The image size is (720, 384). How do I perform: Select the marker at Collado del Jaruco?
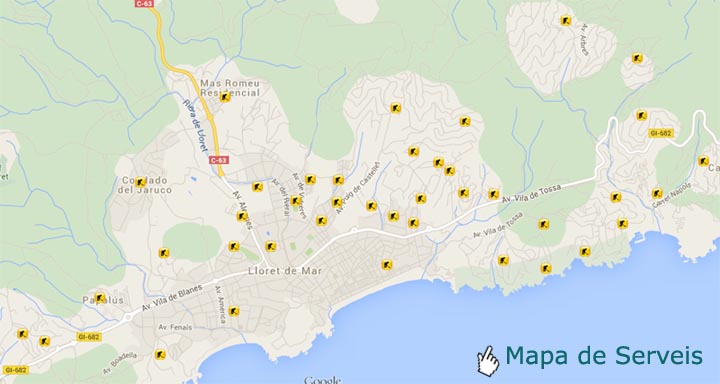(x=141, y=182)
